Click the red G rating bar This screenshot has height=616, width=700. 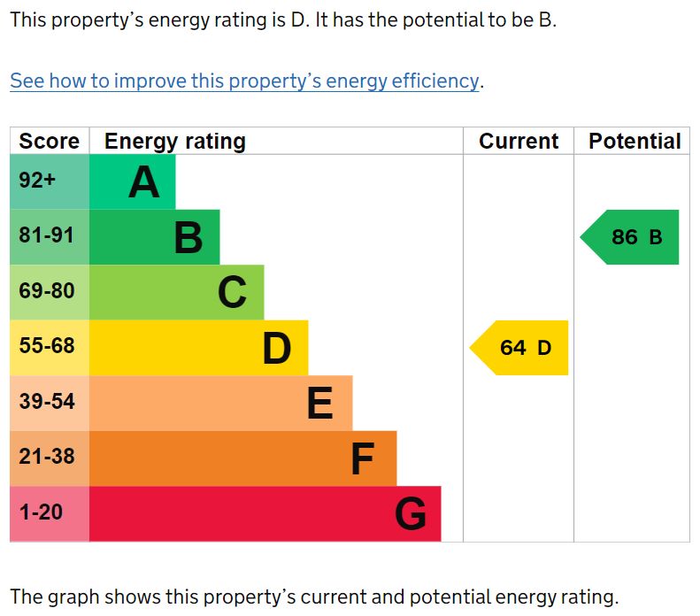(265, 513)
